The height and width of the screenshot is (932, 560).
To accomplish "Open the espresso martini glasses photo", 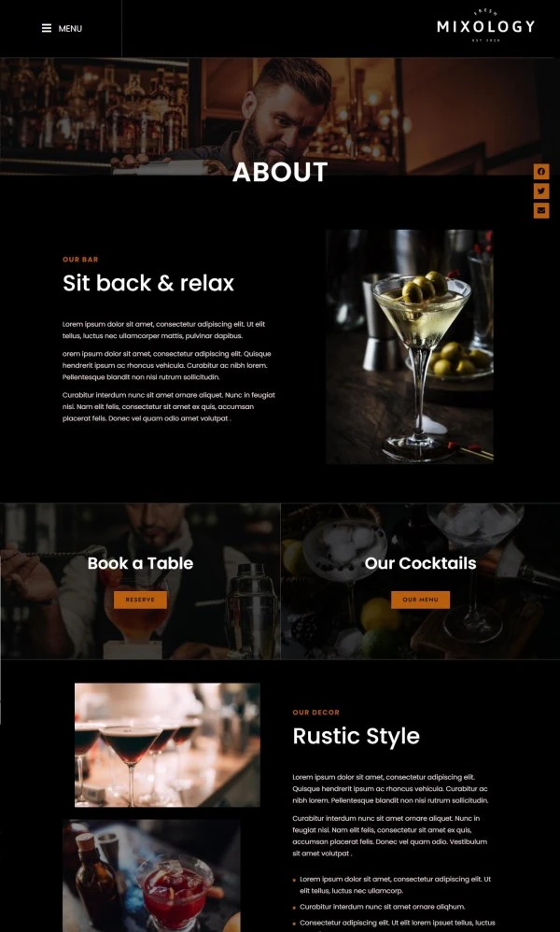I will 167,745.
